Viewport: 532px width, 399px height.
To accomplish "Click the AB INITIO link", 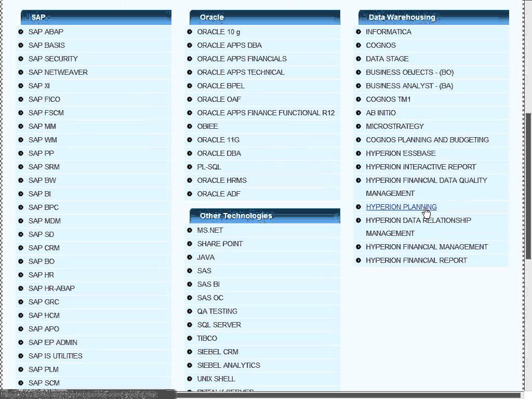I will 381,113.
